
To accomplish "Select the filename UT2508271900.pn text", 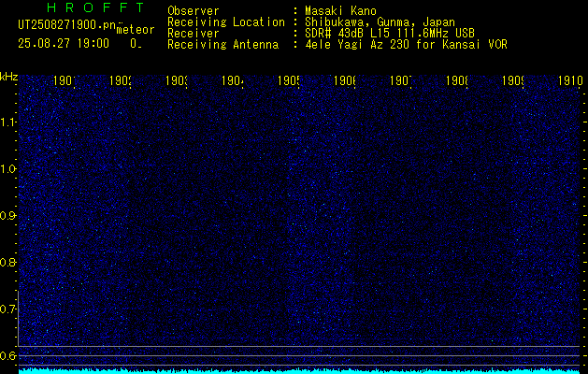I will point(67,25).
